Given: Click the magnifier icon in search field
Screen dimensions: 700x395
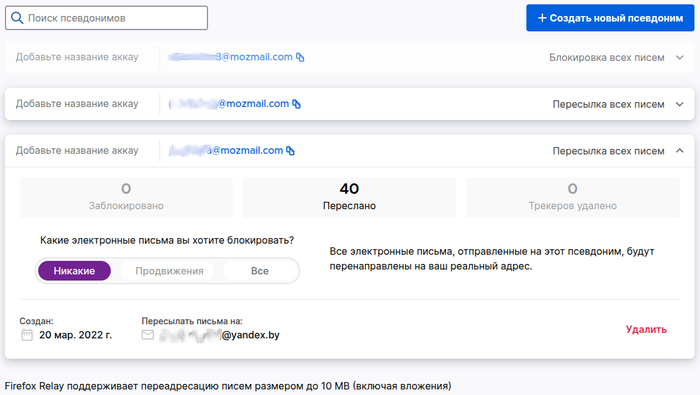Looking at the screenshot, I should click(17, 18).
